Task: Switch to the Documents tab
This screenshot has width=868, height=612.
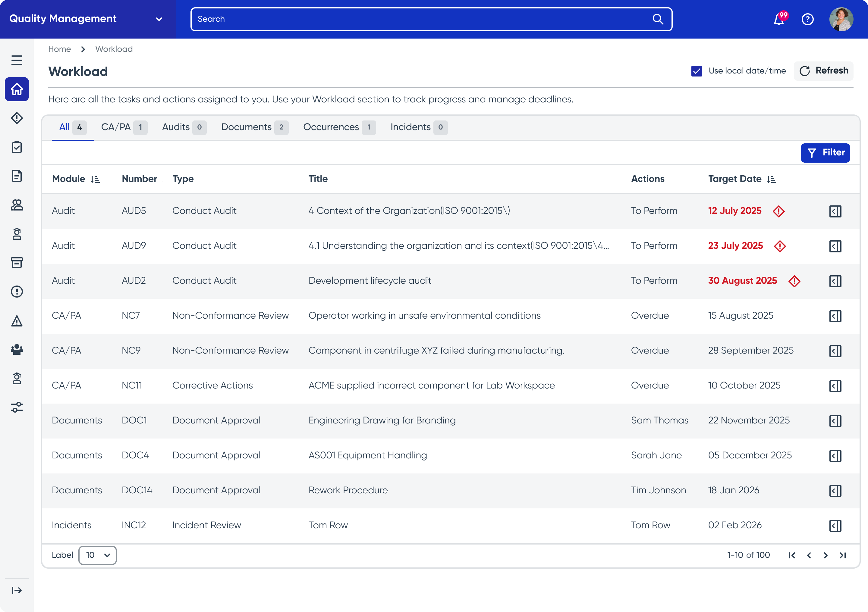Action: [255, 127]
